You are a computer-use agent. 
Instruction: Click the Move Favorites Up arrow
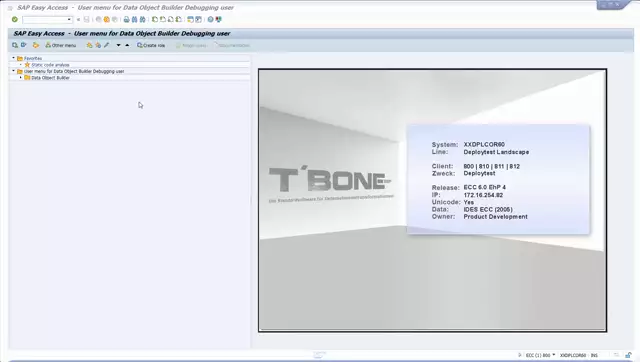[x=127, y=45]
